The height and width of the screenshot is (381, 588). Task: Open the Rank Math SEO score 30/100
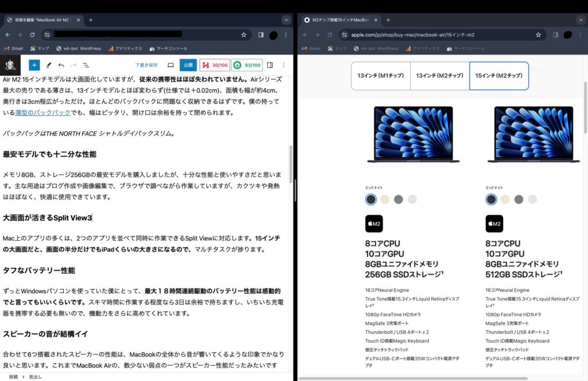pyautogui.click(x=214, y=65)
